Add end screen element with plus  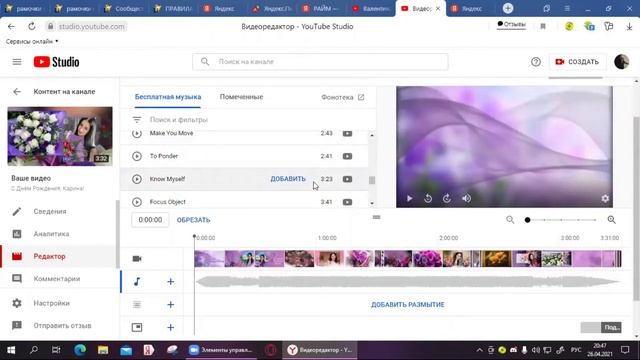(x=170, y=327)
